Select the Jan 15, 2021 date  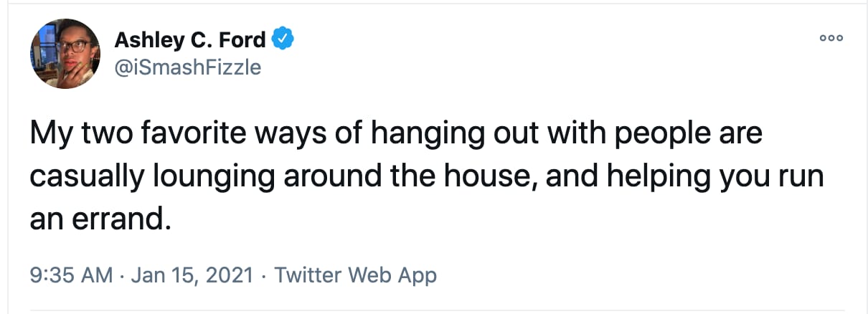pyautogui.click(x=194, y=275)
